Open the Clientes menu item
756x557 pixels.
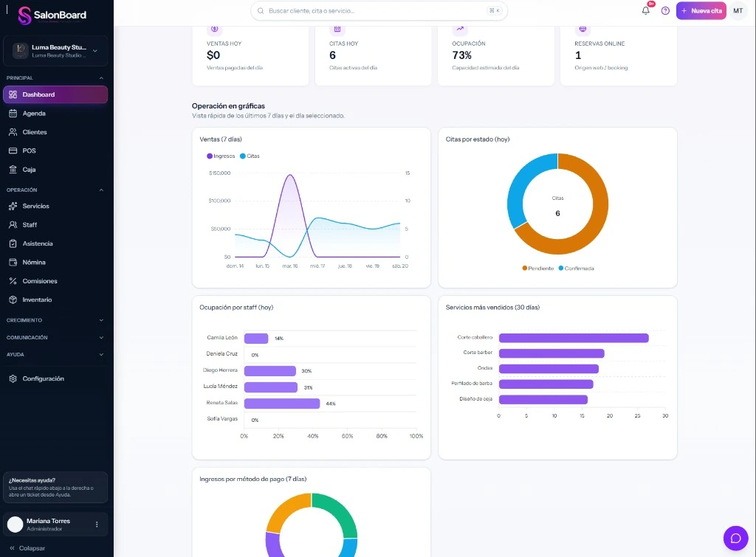(55, 132)
